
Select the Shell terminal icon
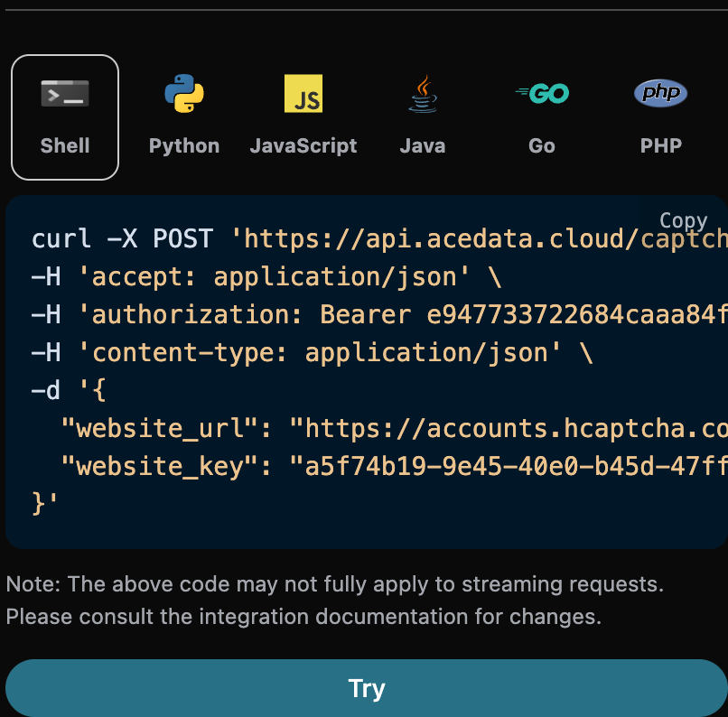click(64, 92)
